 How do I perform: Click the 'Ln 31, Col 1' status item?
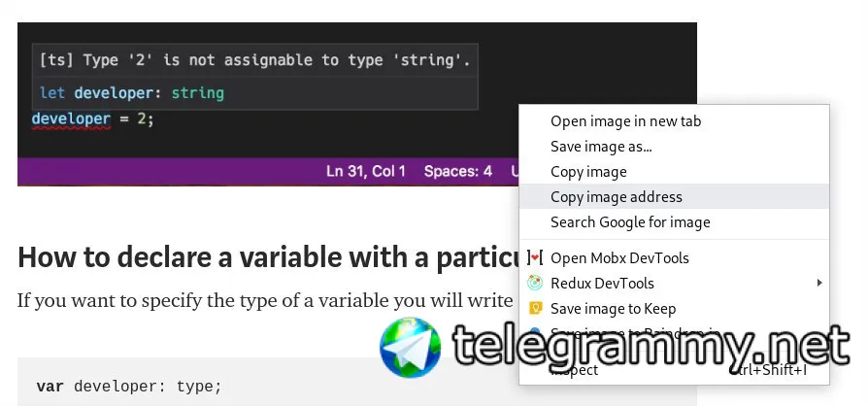pyautogui.click(x=366, y=172)
